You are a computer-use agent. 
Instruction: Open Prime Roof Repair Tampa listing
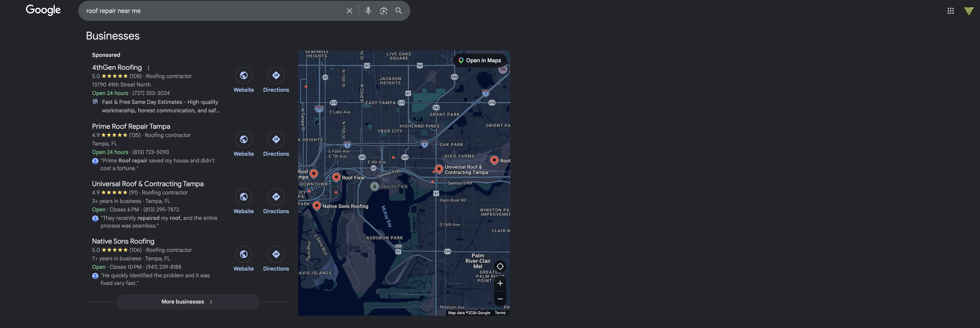(x=131, y=126)
